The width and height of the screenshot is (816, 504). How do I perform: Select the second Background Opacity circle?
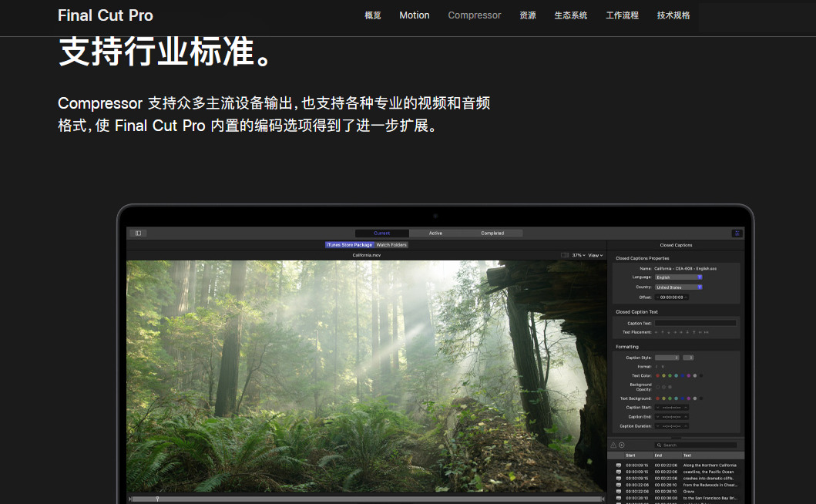[x=663, y=387]
